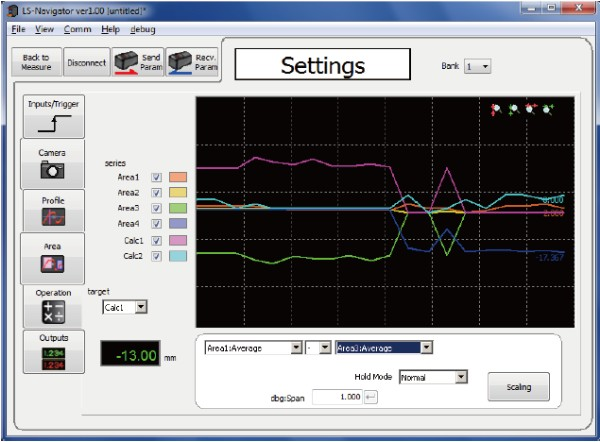Open the Camera settings tab
Screen dimensions: 600x442
click(x=52, y=164)
